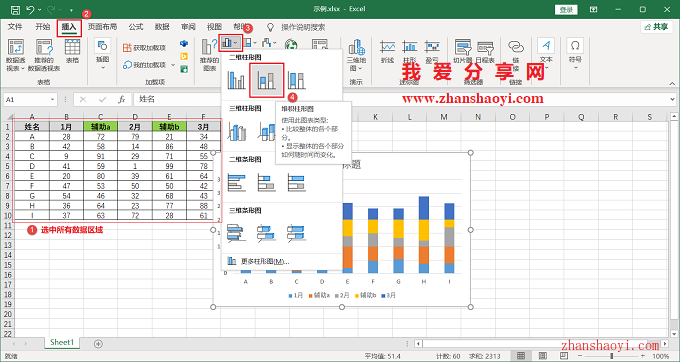Select the 2D clustered bar chart type
The width and height of the screenshot is (680, 362).
236,183
